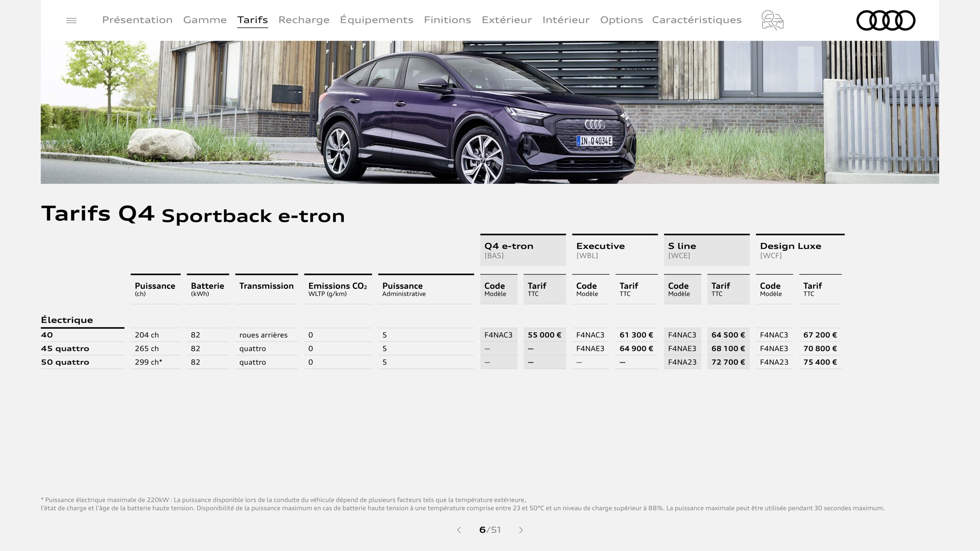980x551 pixels.
Task: Click the footnote about 220kW puissance
Action: [462, 504]
